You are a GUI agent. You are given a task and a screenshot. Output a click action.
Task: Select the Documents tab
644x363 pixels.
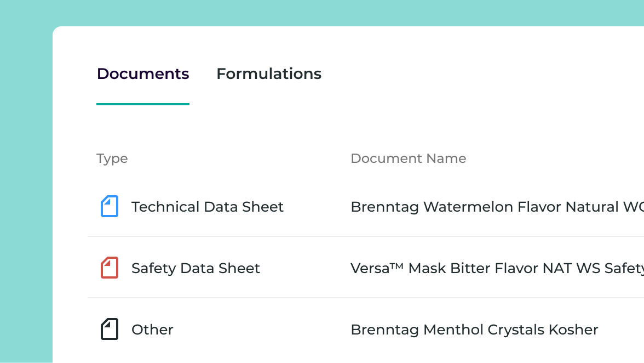[143, 74]
